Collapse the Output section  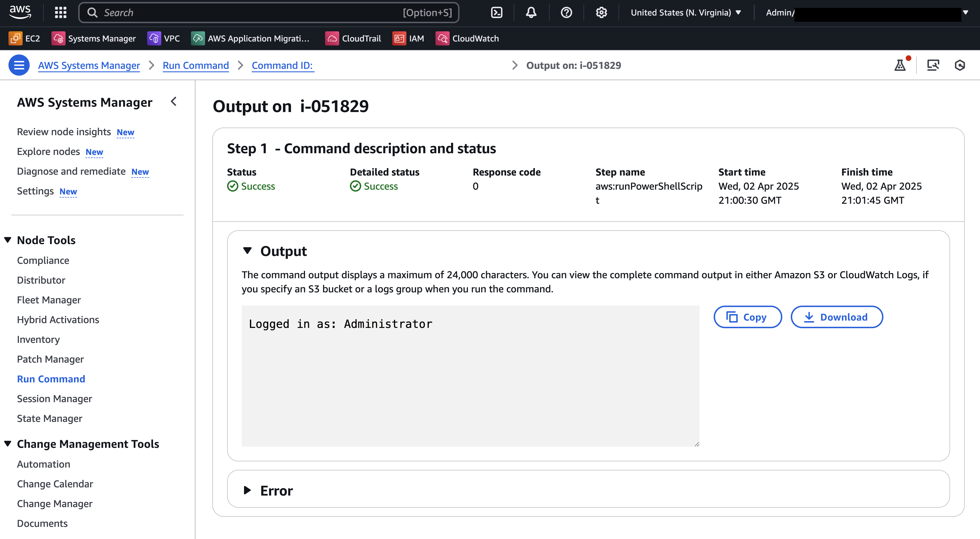click(247, 251)
